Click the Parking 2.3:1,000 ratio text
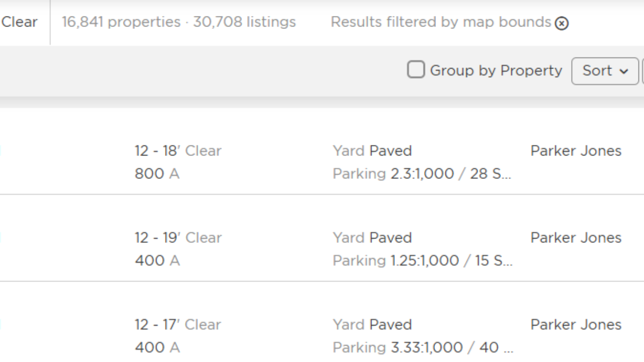Viewport: 644px width, 362px height. click(422, 173)
